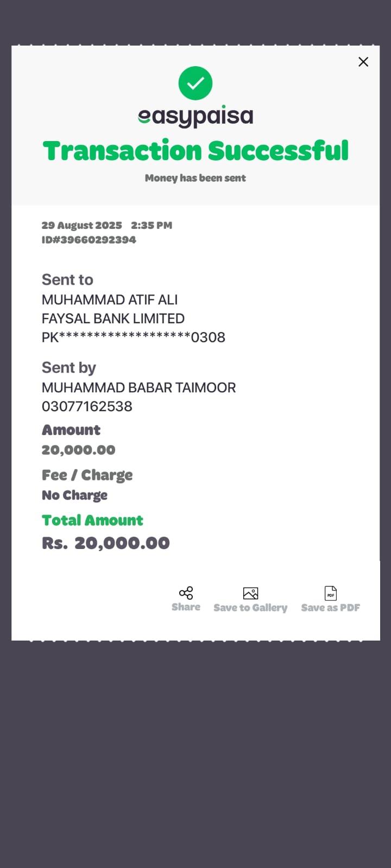Click the easypaisa logo
This screenshot has width=391, height=868.
click(x=195, y=116)
